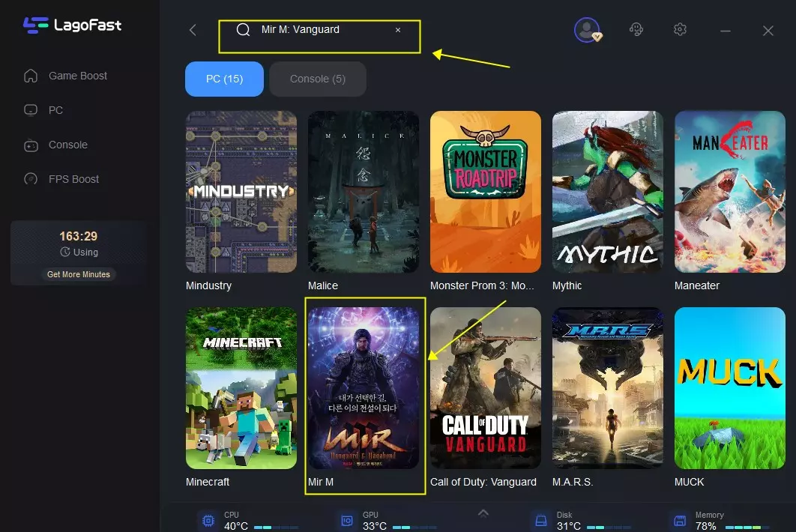Click the 163:29 remaining time text
This screenshot has height=532, width=796.
(78, 236)
